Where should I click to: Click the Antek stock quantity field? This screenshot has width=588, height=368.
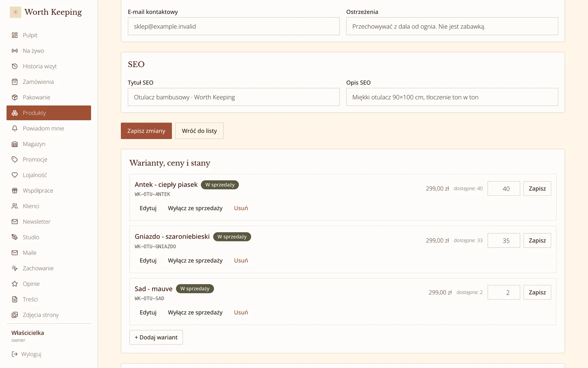coord(504,188)
